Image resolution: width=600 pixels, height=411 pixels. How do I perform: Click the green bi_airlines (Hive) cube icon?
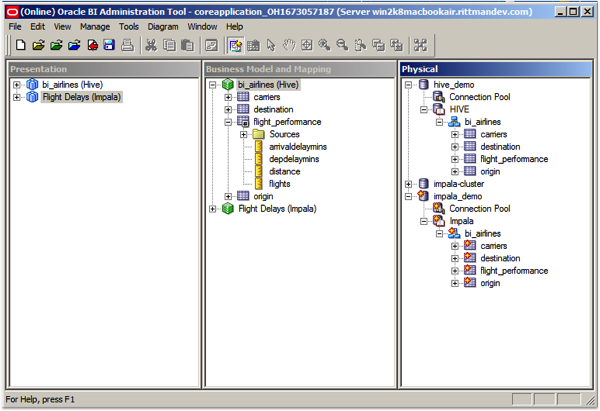228,84
